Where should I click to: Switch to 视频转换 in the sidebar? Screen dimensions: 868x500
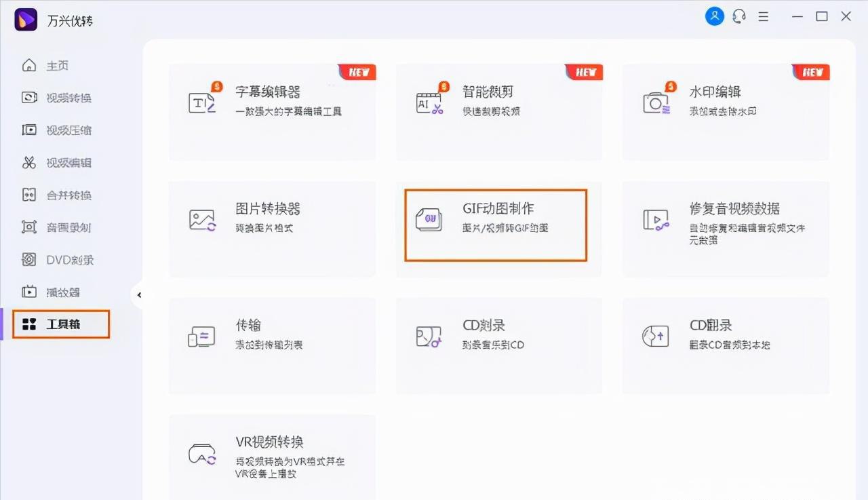pyautogui.click(x=57, y=98)
